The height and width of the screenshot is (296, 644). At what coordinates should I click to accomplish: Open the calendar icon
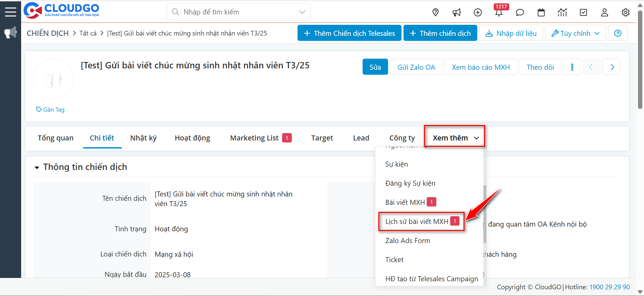pos(541,12)
